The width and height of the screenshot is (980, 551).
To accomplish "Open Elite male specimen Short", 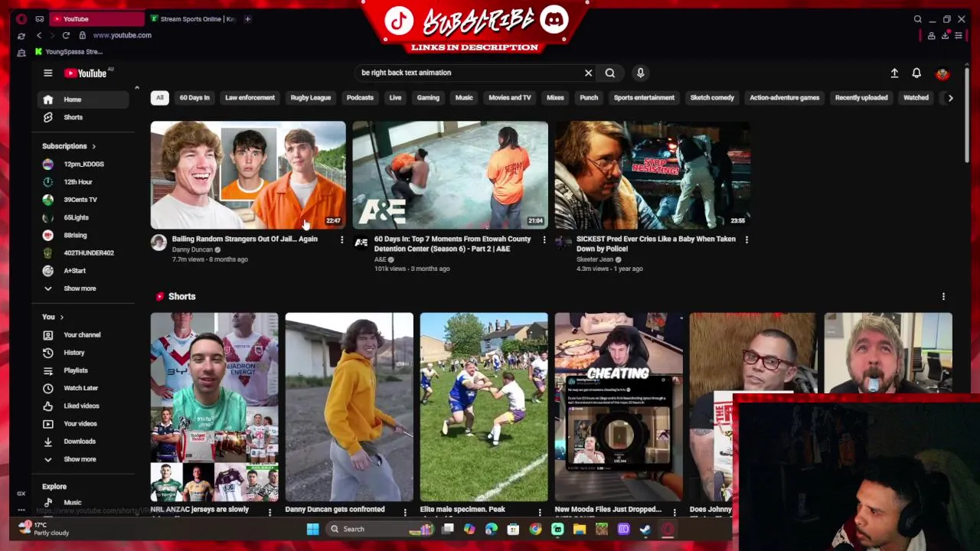I will (484, 407).
